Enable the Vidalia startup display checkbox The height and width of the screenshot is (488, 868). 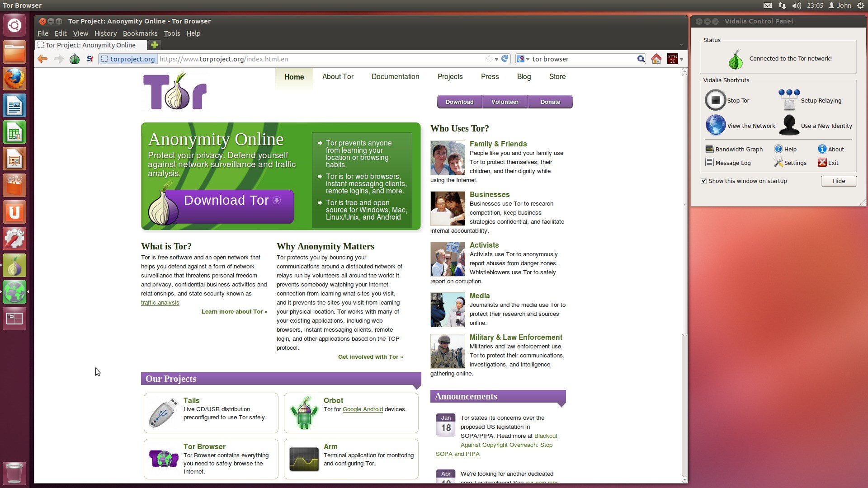click(703, 181)
